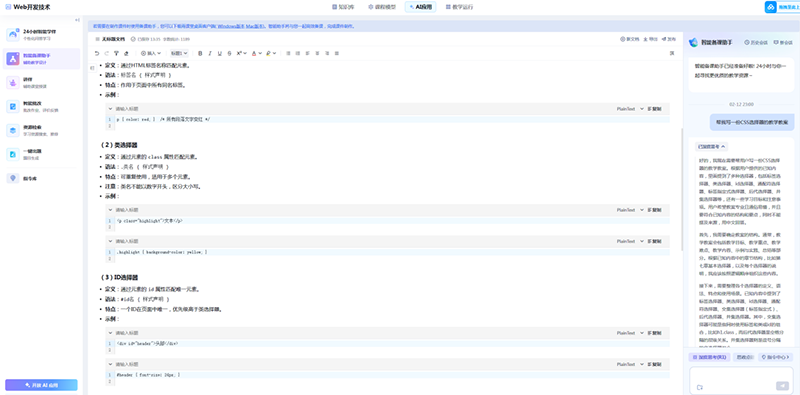This screenshot has height=395, width=800.
Task: Toggle the 加強思考(R1) deep thinking option
Action: pyautogui.click(x=709, y=357)
